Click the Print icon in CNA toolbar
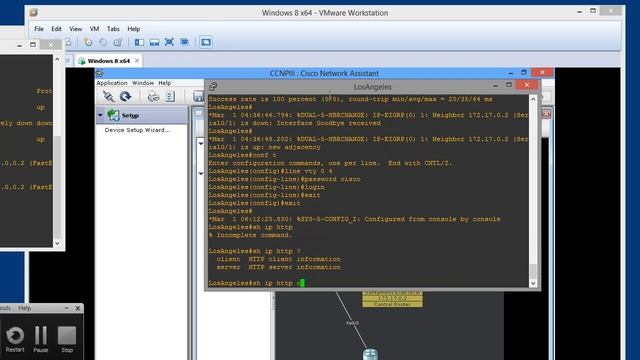 pyautogui.click(x=153, y=96)
